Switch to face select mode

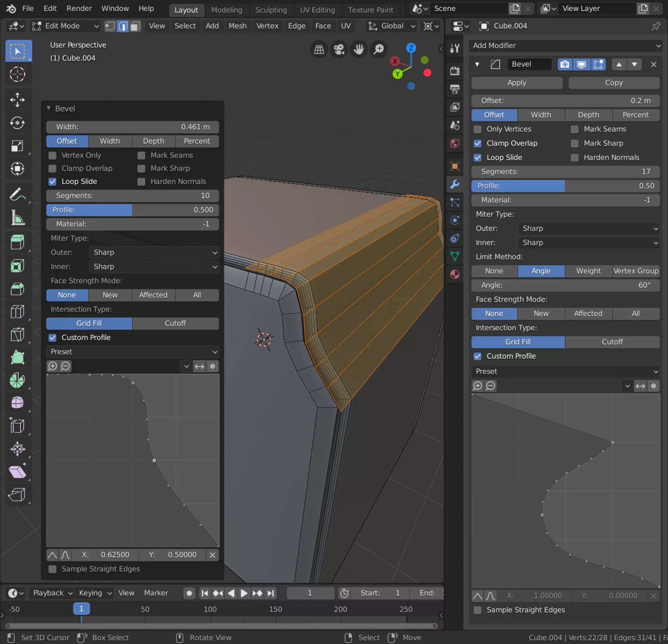point(135,26)
